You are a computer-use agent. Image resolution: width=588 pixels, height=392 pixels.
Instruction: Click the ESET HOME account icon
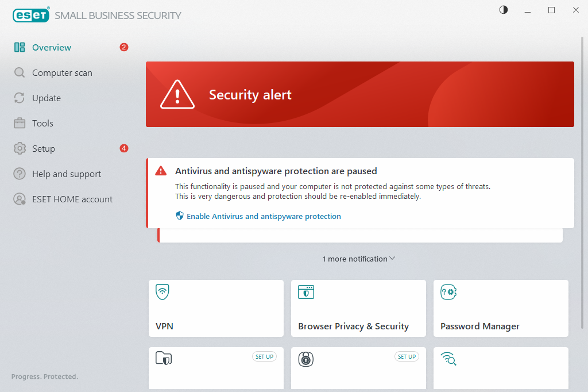click(x=20, y=199)
